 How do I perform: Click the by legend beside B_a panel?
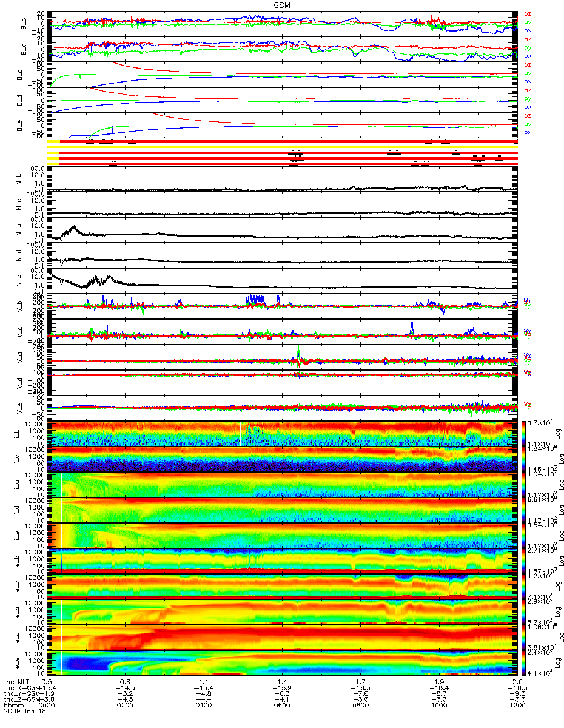528,73
